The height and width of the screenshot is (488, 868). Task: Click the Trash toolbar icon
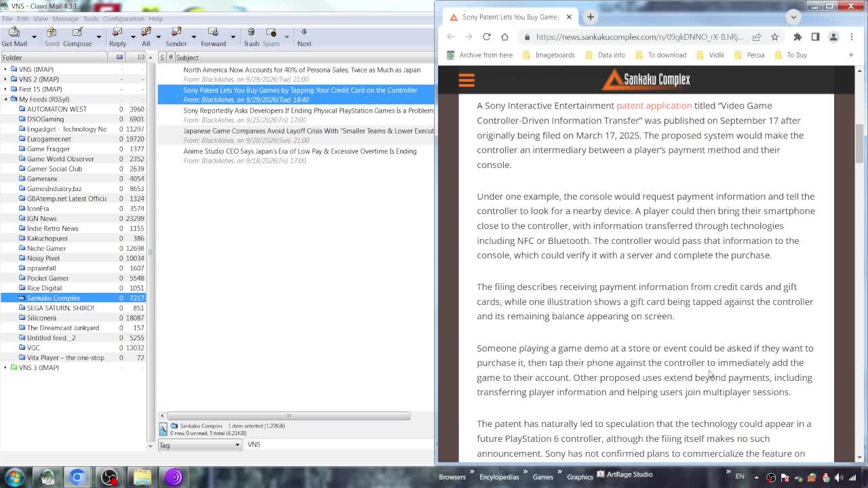[251, 37]
